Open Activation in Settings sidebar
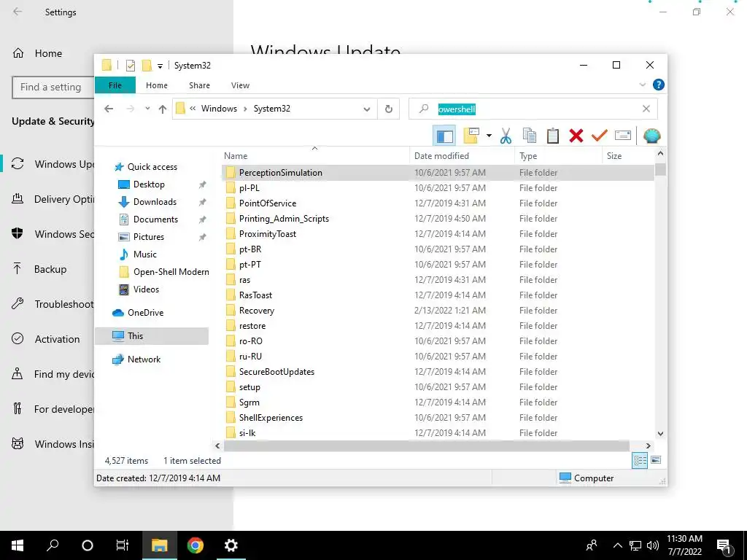Screen dimensions: 747x560 [x=46, y=339]
